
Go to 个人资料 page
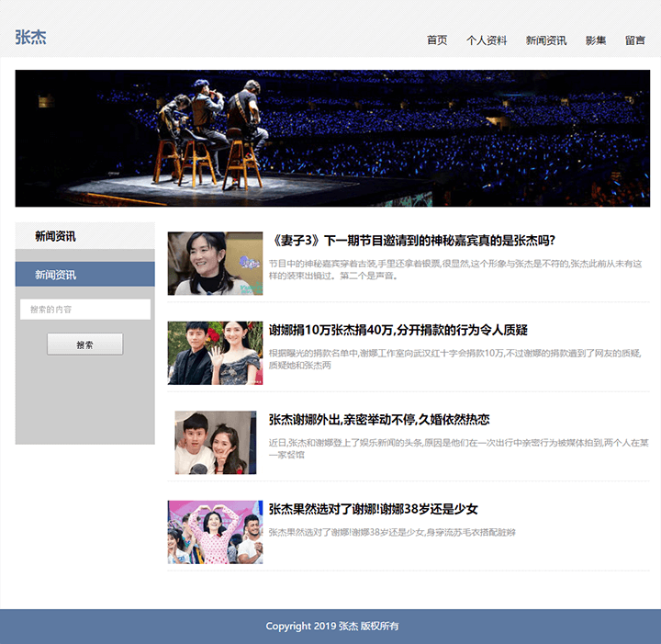[487, 40]
